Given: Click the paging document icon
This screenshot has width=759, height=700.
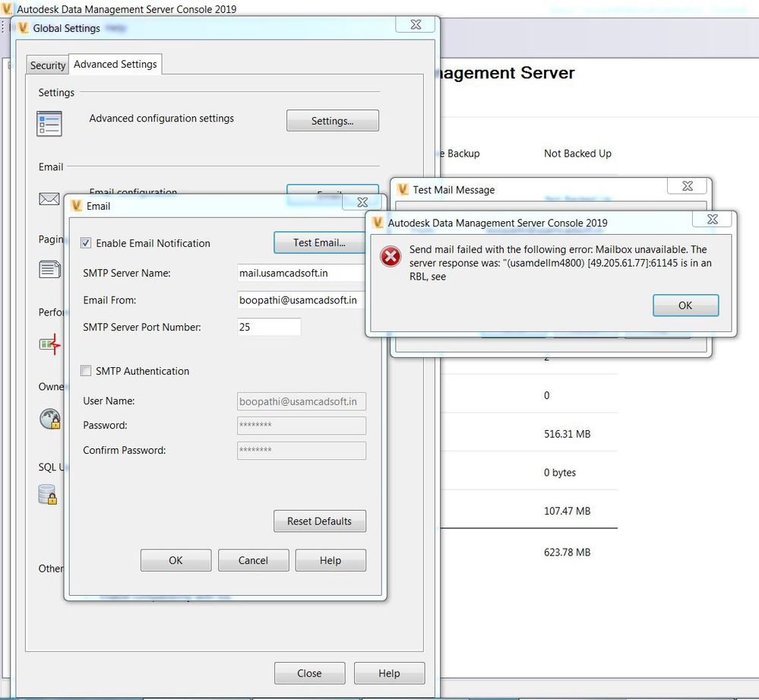Looking at the screenshot, I should (50, 269).
